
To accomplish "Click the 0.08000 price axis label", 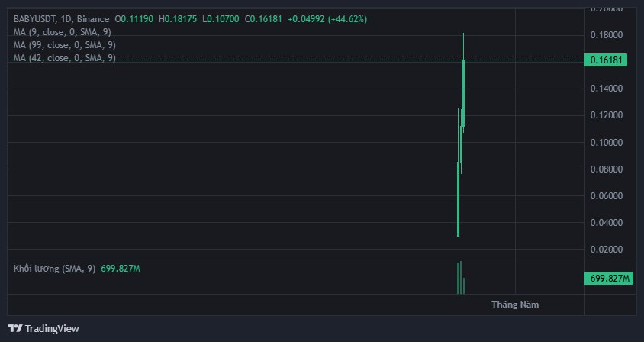I will (x=606, y=169).
